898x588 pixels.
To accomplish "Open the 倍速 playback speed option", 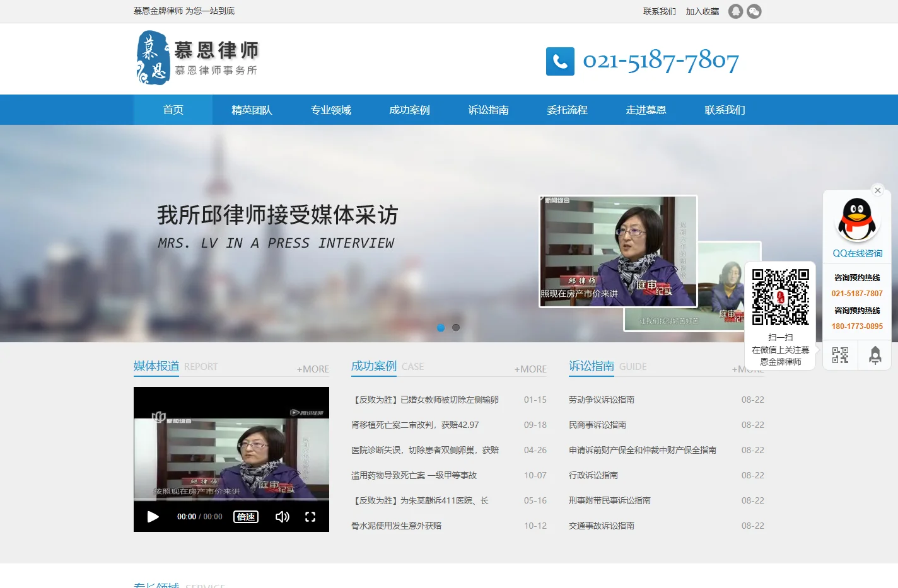I will (x=246, y=517).
